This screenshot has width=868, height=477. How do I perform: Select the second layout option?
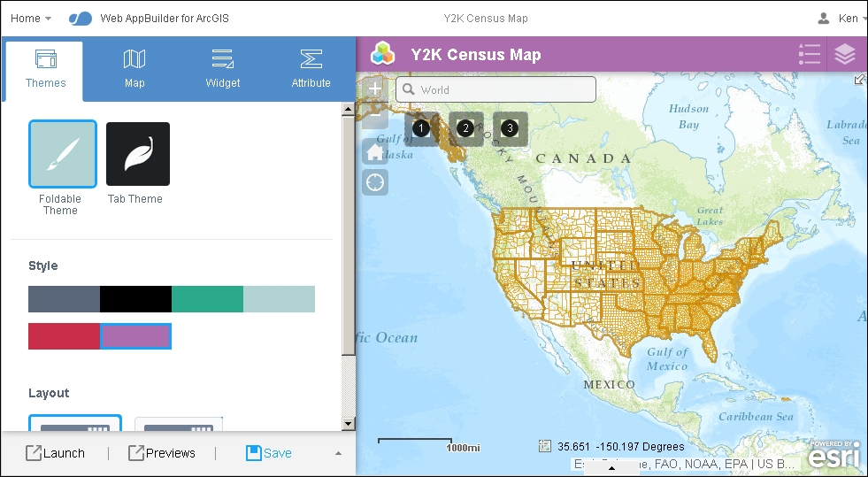[x=178, y=425]
